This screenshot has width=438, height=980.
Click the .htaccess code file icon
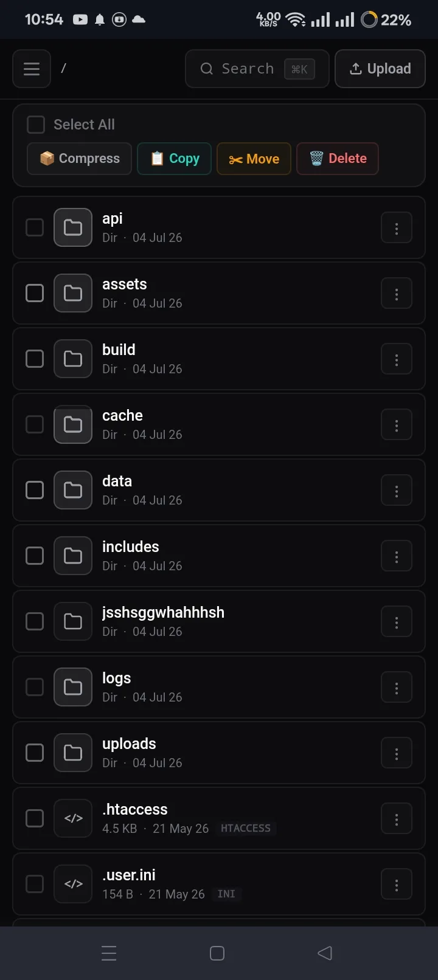(x=73, y=818)
